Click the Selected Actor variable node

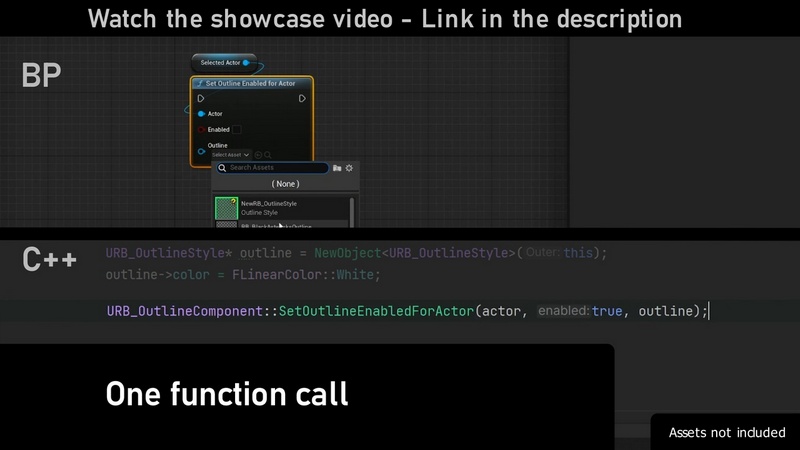pos(222,63)
